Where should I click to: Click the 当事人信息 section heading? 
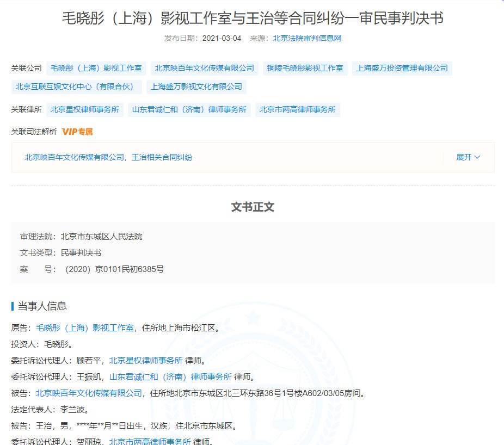(x=42, y=306)
